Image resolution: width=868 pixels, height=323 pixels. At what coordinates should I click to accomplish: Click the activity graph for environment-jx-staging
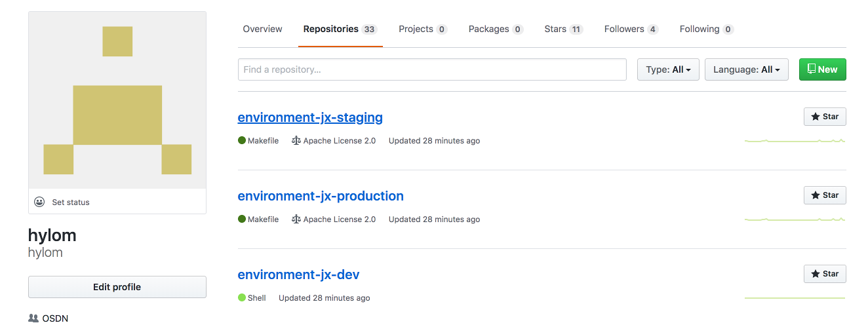point(795,140)
